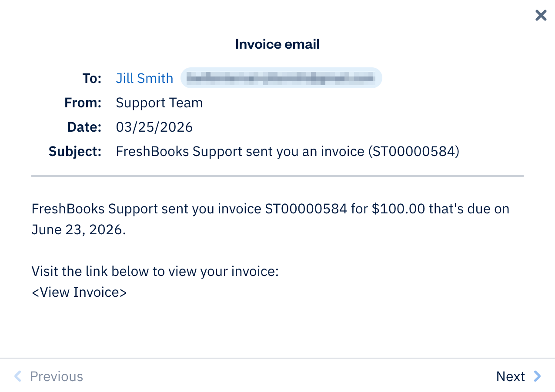Screen dimensions: 555x392
Task: Click the Invoice email dialog title
Action: (277, 44)
